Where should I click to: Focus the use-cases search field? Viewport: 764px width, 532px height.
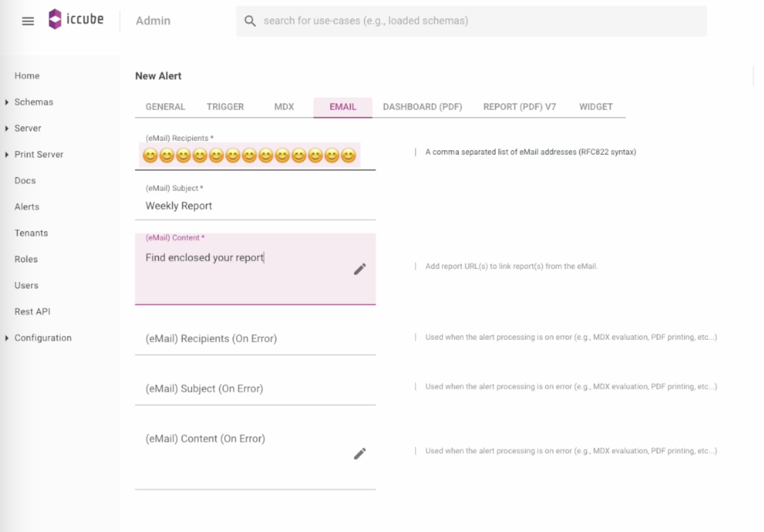click(471, 21)
